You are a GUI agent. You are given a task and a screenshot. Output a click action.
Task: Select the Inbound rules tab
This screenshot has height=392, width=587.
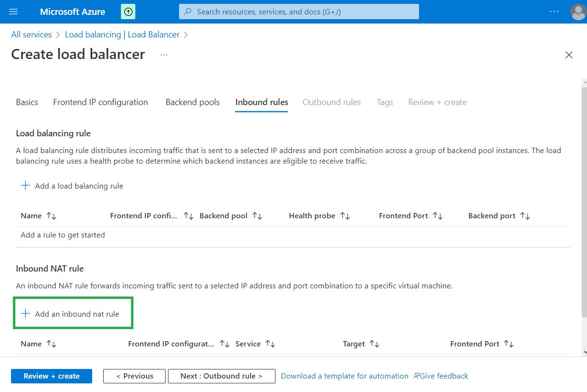click(x=262, y=102)
